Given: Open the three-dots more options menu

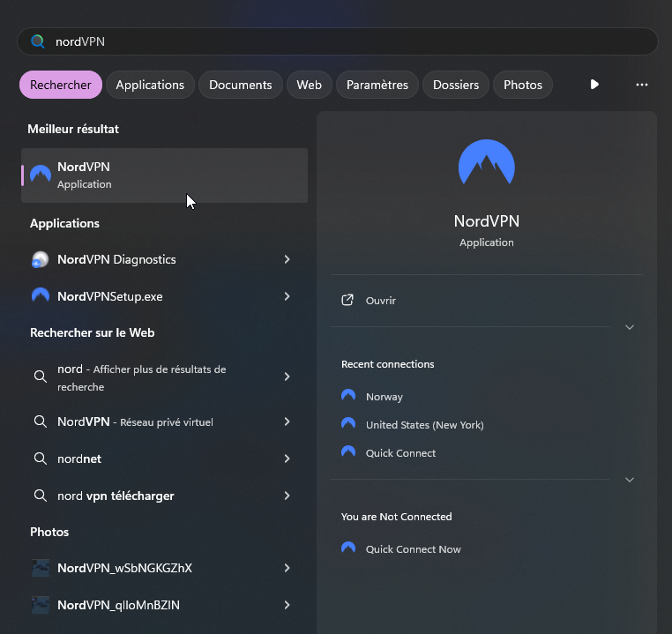Looking at the screenshot, I should pos(642,85).
